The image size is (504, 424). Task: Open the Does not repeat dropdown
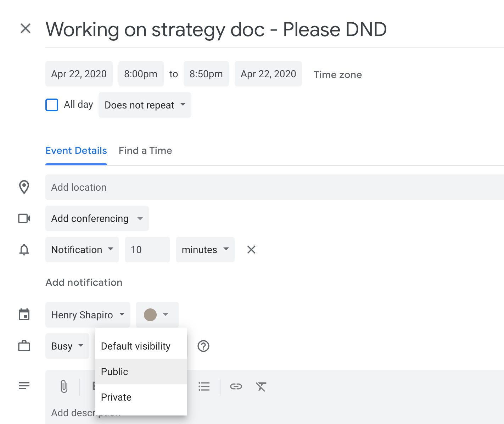pos(144,105)
